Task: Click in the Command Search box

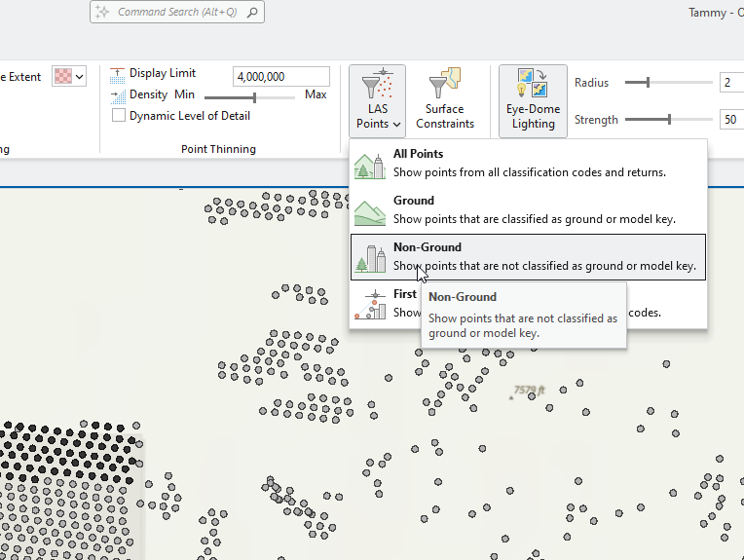Action: pyautogui.click(x=175, y=13)
